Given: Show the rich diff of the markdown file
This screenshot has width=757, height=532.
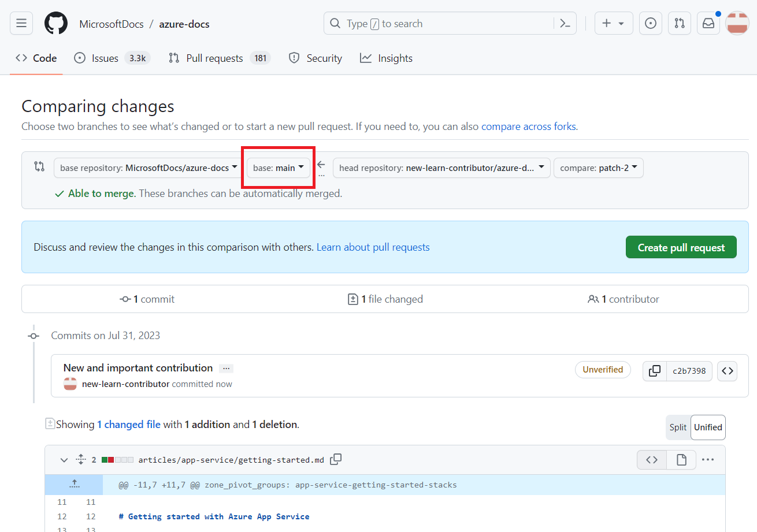Looking at the screenshot, I should pos(681,459).
